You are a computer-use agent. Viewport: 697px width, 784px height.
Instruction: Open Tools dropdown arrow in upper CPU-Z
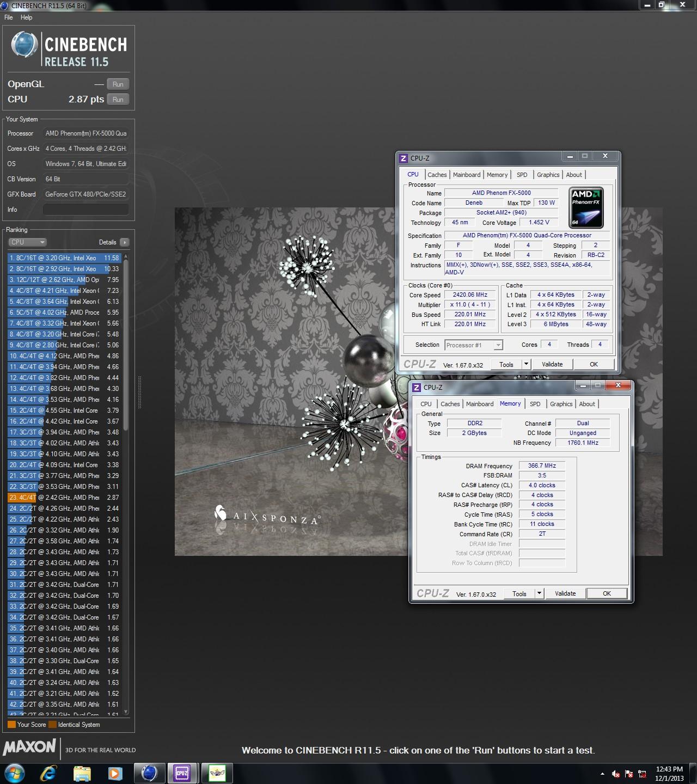[526, 364]
